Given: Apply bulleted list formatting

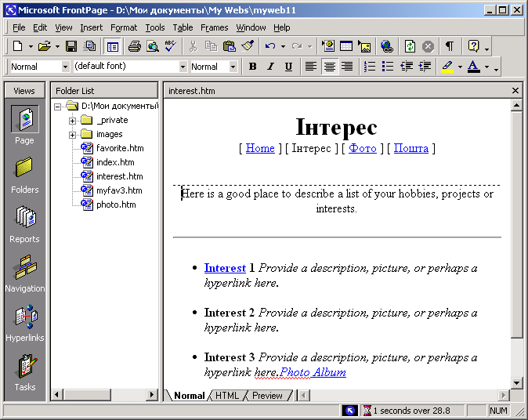Looking at the screenshot, I should click(x=388, y=67).
